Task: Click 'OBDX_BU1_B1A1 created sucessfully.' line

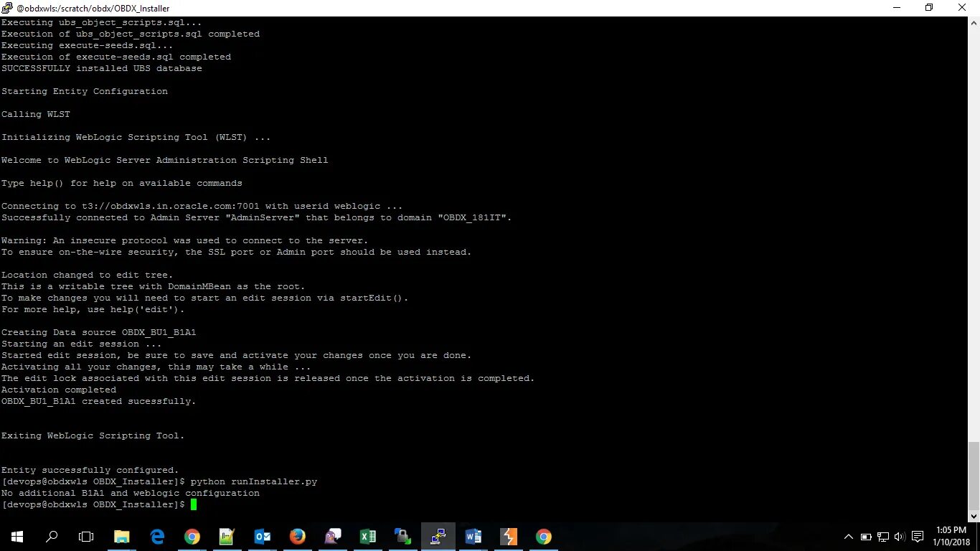Action: pyautogui.click(x=98, y=401)
